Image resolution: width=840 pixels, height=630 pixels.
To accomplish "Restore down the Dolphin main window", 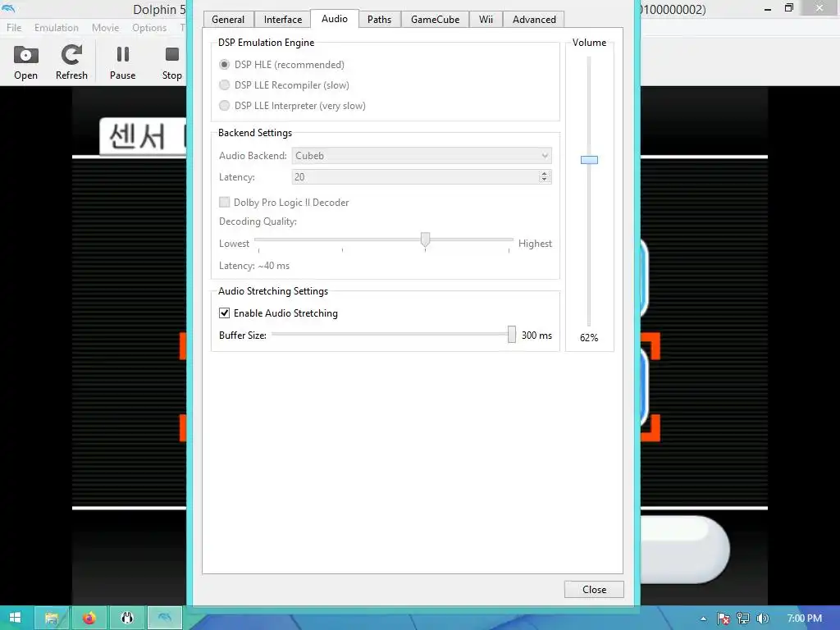I will coord(788,8).
